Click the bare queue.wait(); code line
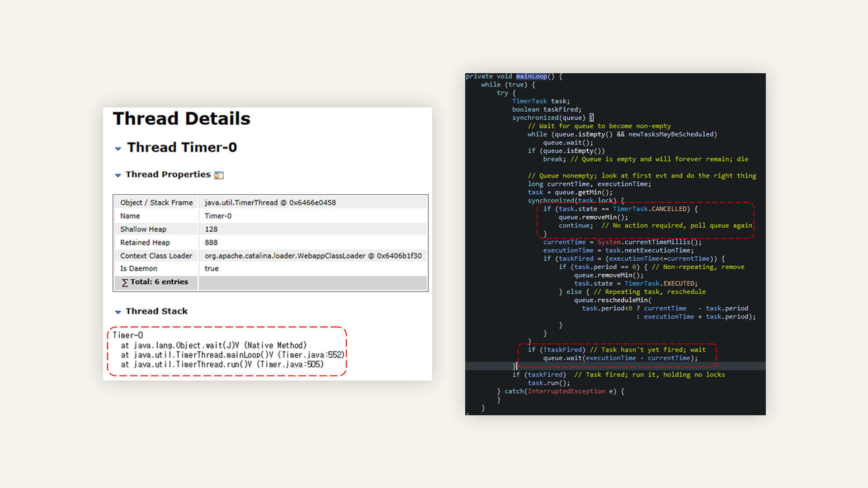The height and width of the screenshot is (488, 868). (568, 143)
